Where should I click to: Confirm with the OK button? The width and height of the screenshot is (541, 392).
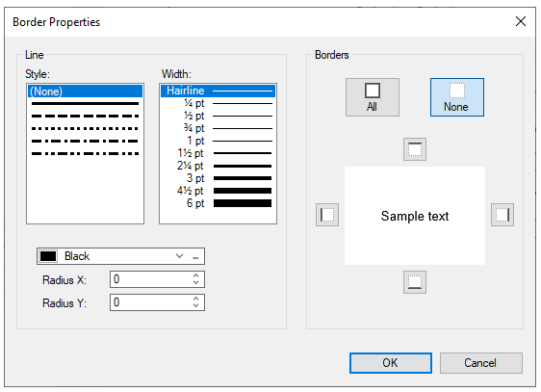click(x=391, y=363)
